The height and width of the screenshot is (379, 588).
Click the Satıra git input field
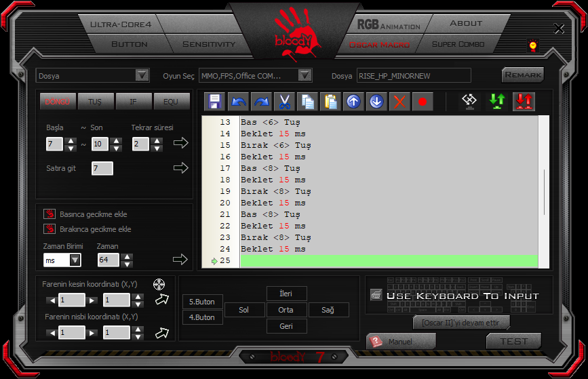pos(102,168)
